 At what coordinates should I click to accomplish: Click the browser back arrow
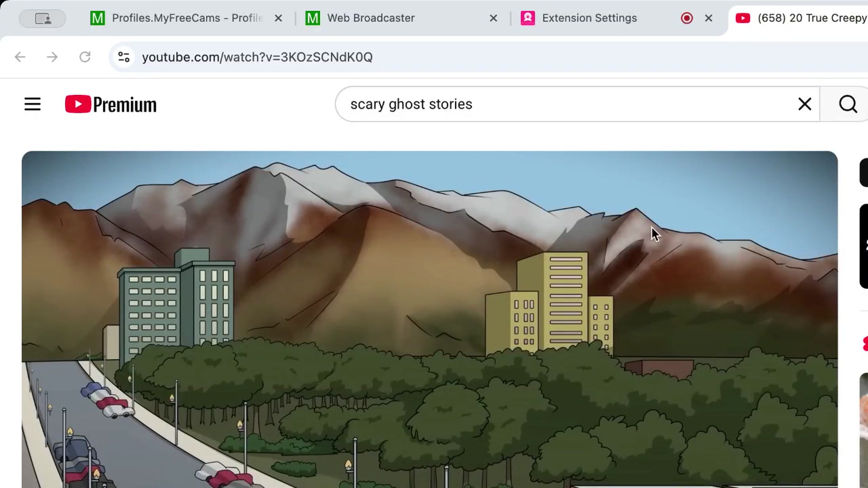pos(20,57)
